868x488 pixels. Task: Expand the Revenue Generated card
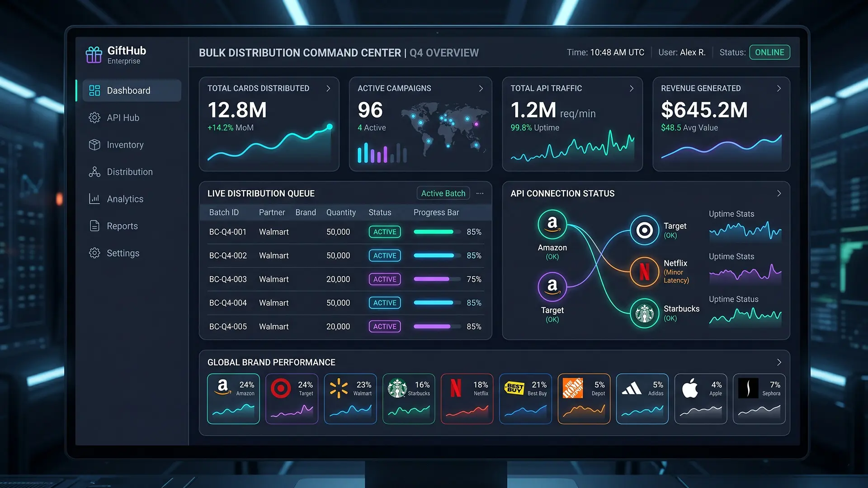(x=779, y=89)
